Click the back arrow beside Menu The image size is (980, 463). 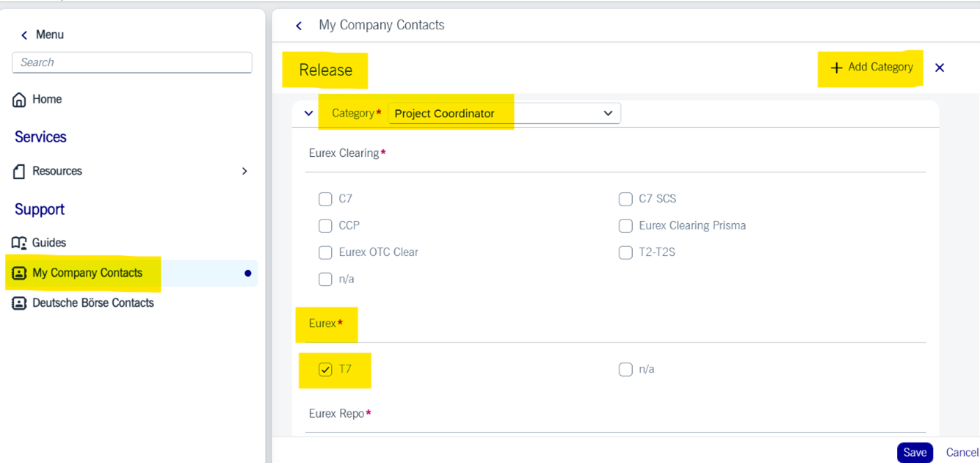24,35
